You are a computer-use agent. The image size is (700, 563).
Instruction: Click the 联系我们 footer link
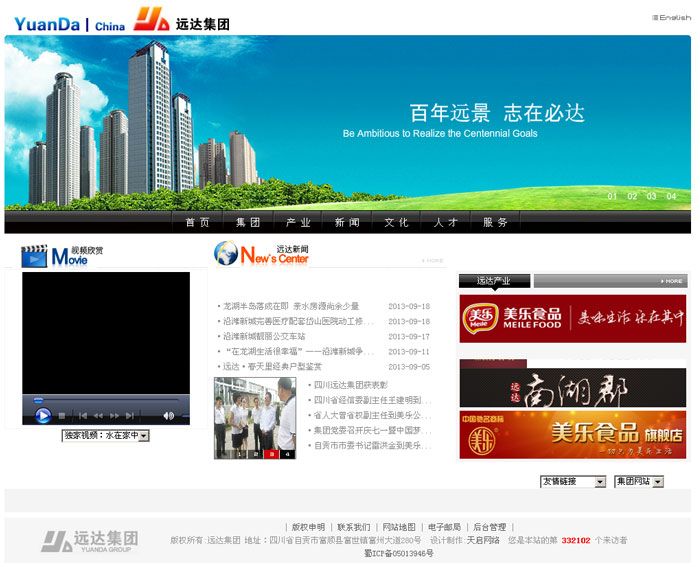click(x=353, y=527)
